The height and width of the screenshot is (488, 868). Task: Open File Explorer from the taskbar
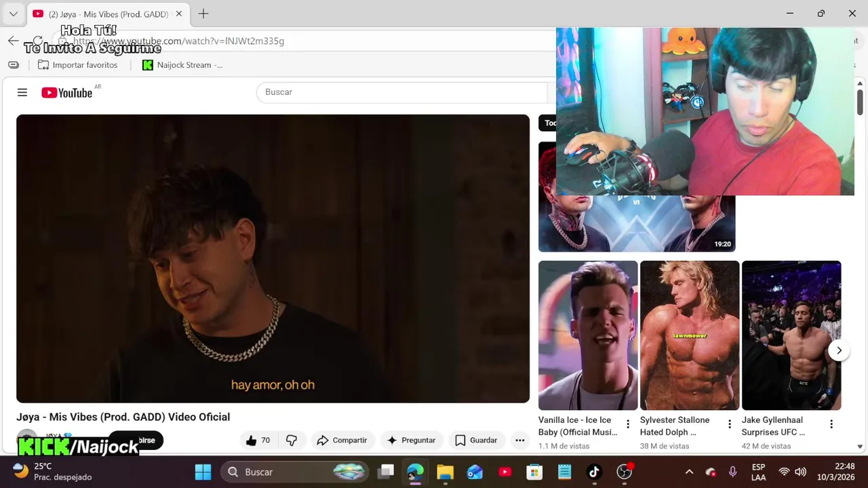[x=445, y=472]
